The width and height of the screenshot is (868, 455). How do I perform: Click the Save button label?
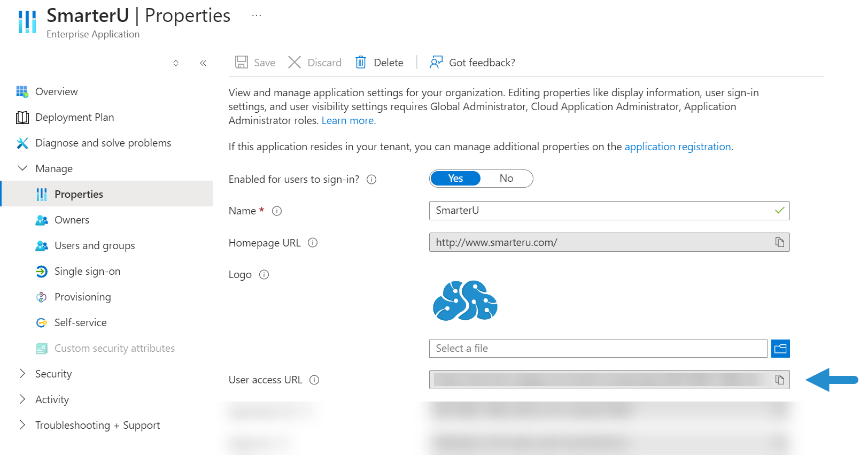tap(265, 63)
